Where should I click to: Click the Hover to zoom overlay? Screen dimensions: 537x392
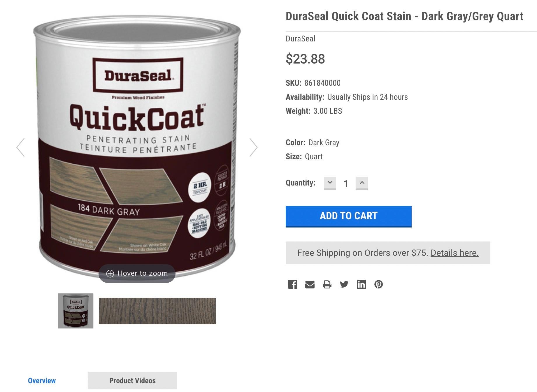pyautogui.click(x=137, y=273)
